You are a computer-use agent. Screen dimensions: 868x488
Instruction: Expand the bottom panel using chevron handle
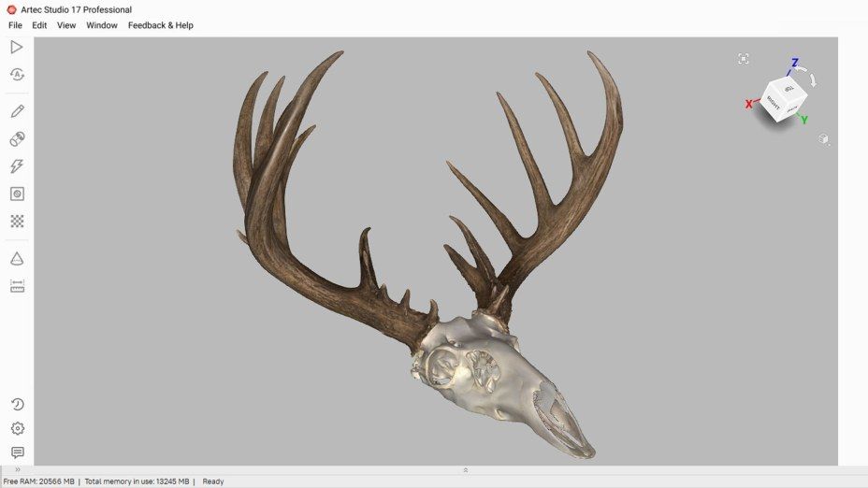(x=465, y=469)
